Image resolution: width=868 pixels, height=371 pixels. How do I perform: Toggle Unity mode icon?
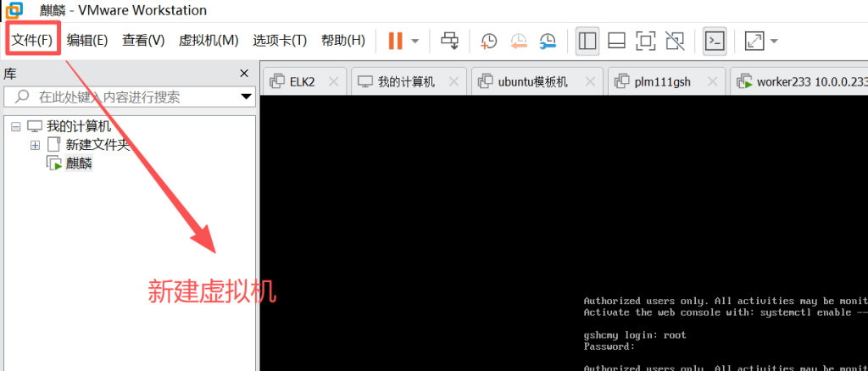[675, 41]
